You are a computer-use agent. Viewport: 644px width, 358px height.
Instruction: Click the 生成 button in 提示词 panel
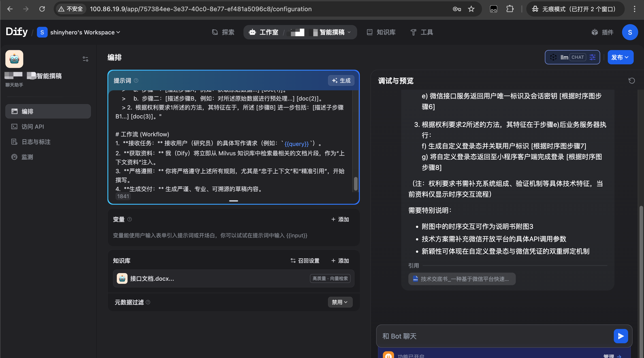click(341, 80)
